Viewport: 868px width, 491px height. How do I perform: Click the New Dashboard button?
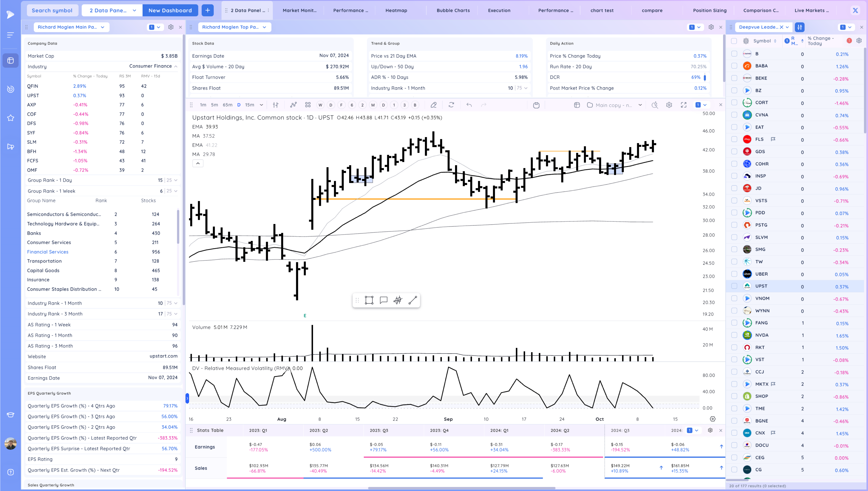170,10
